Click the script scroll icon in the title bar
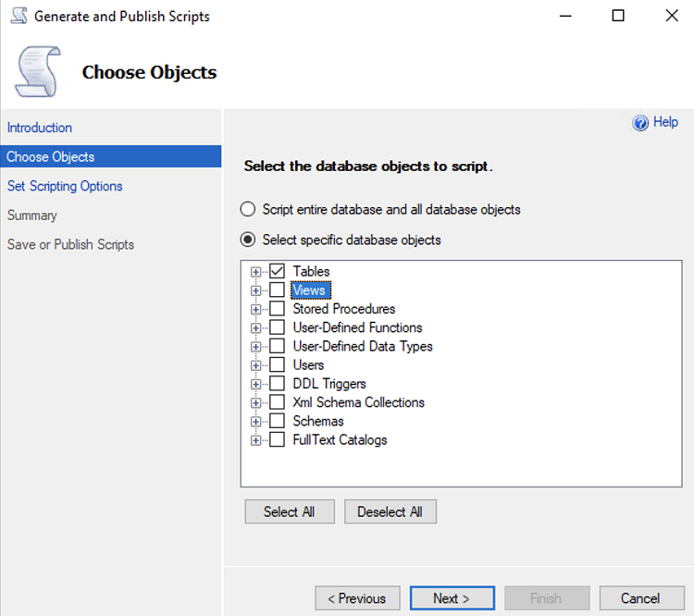Viewport: 694px width, 616px height. tap(18, 16)
